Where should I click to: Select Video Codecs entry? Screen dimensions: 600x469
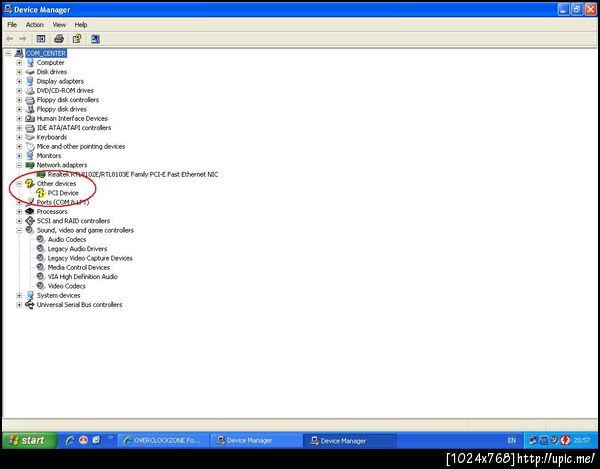(67, 286)
